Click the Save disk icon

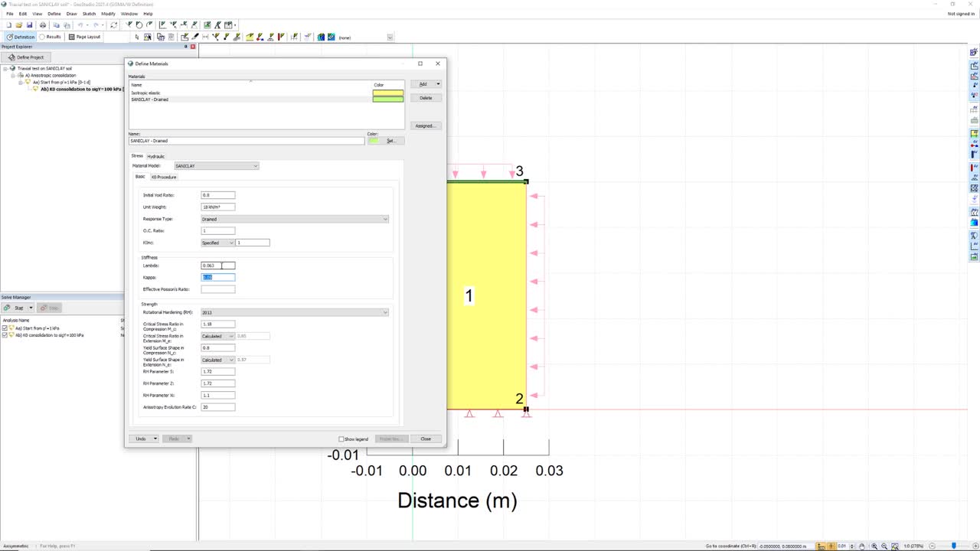tap(29, 25)
